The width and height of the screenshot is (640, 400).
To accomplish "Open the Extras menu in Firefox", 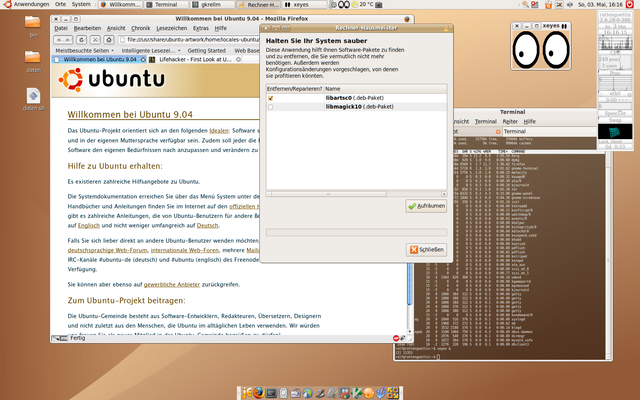I will click(200, 28).
